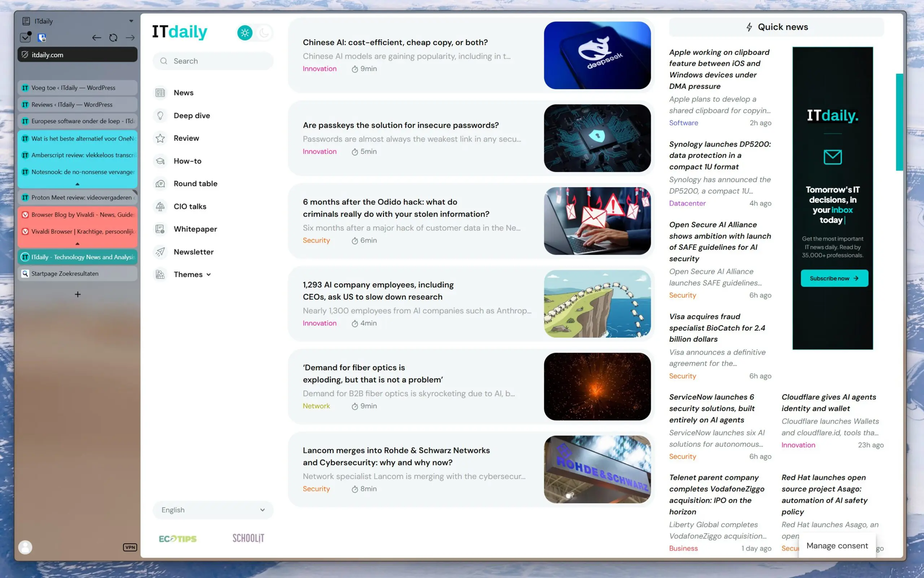This screenshot has height=578, width=924.
Task: Click the itdaily.com address bar
Action: coord(78,55)
